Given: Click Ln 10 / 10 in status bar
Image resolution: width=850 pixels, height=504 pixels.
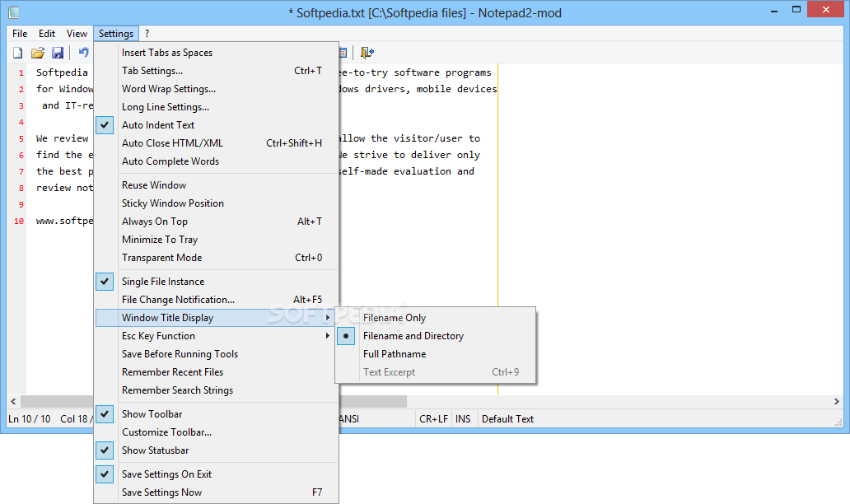Looking at the screenshot, I should tap(30, 419).
